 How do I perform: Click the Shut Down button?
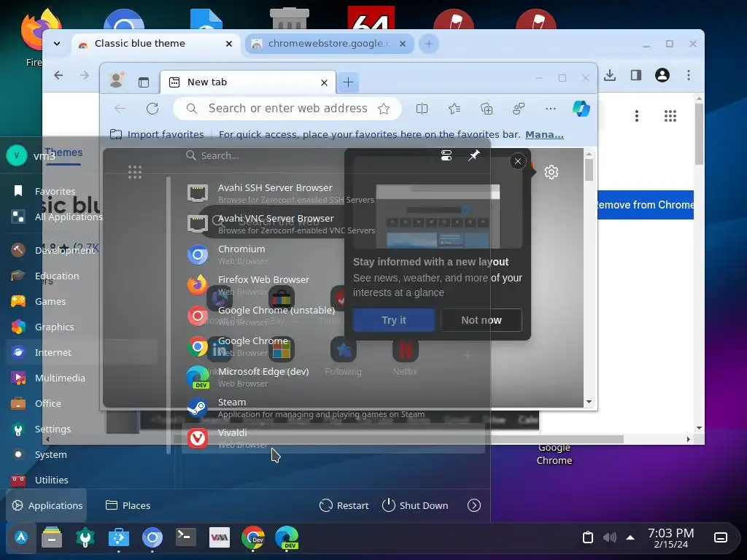415,505
